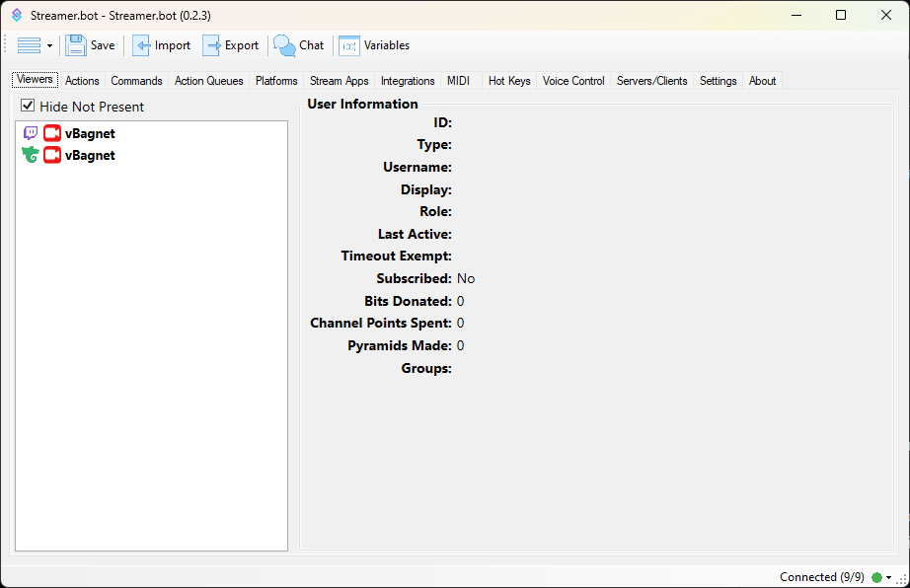Open the About tab

[762, 81]
